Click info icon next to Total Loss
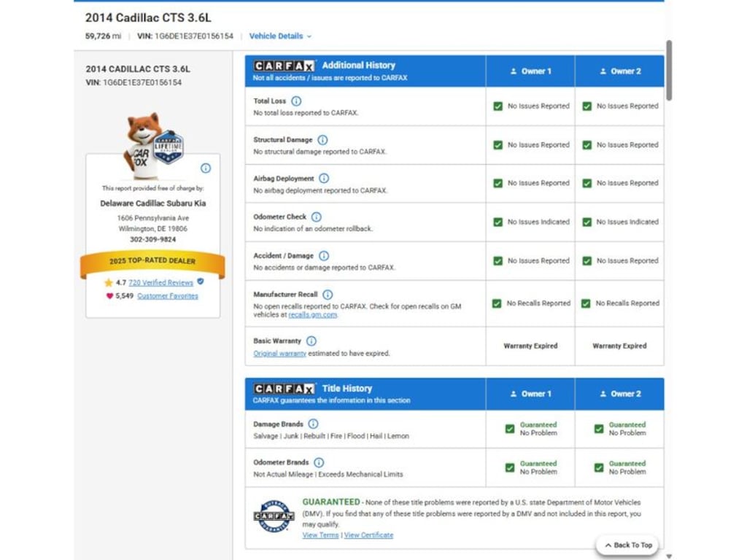This screenshot has width=747, height=560. pyautogui.click(x=296, y=101)
